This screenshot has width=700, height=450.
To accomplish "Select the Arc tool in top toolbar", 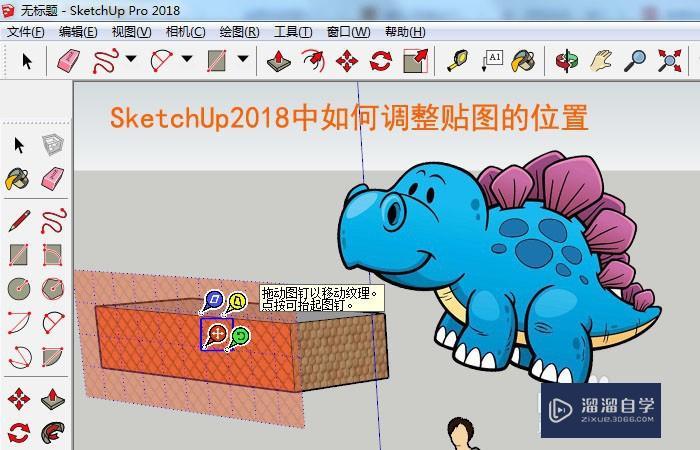I will (x=162, y=61).
